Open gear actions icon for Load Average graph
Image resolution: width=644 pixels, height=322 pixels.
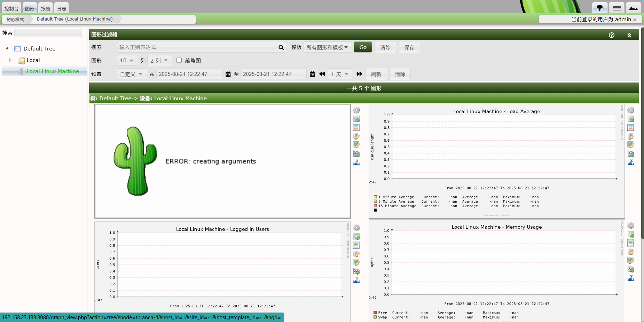(x=631, y=110)
